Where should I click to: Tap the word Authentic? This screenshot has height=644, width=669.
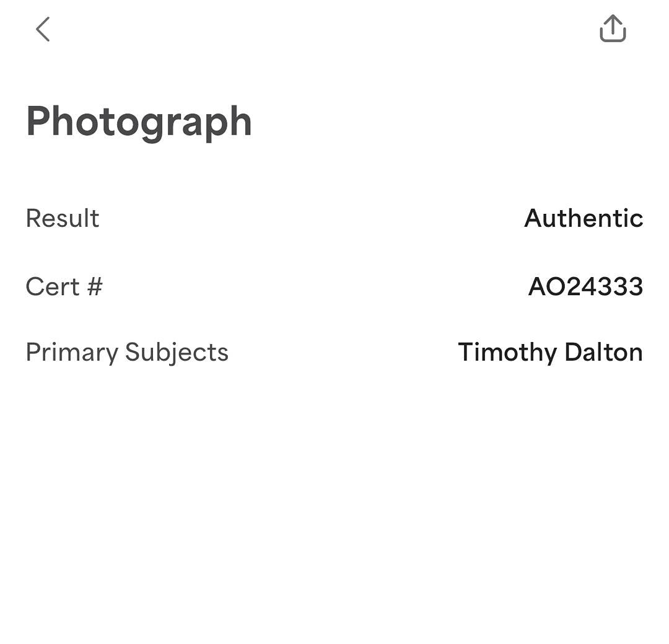pos(583,218)
